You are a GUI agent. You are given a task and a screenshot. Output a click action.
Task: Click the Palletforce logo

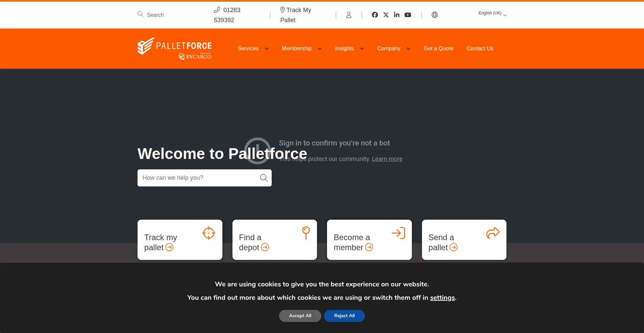pyautogui.click(x=174, y=49)
